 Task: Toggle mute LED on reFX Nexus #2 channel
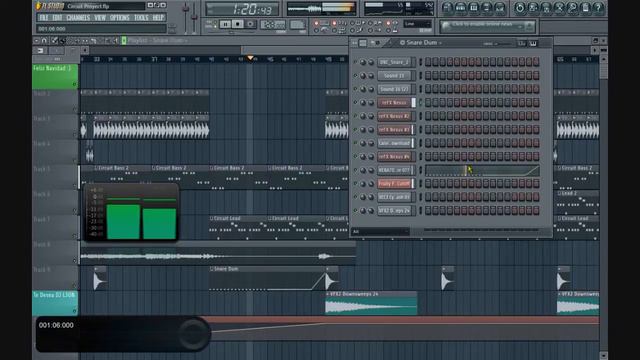pyautogui.click(x=355, y=116)
